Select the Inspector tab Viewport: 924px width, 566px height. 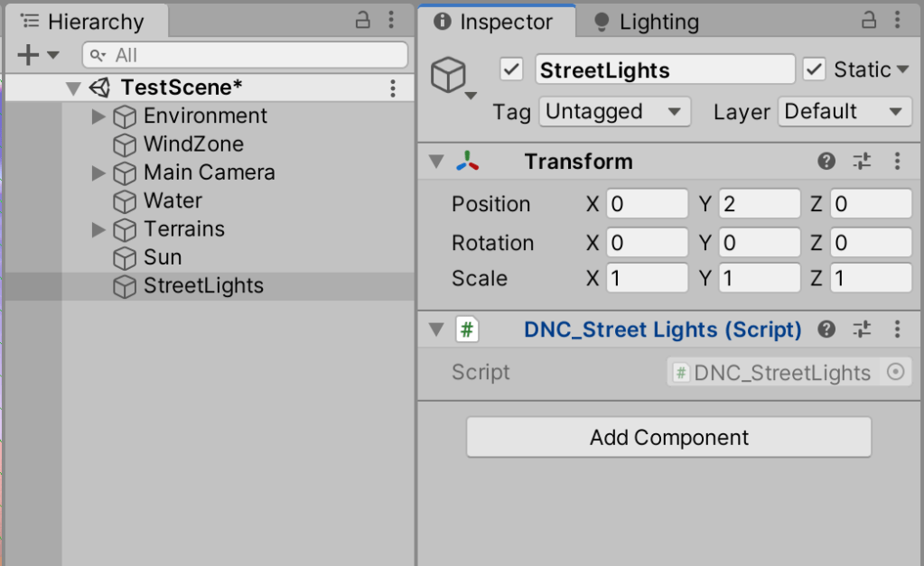494,22
